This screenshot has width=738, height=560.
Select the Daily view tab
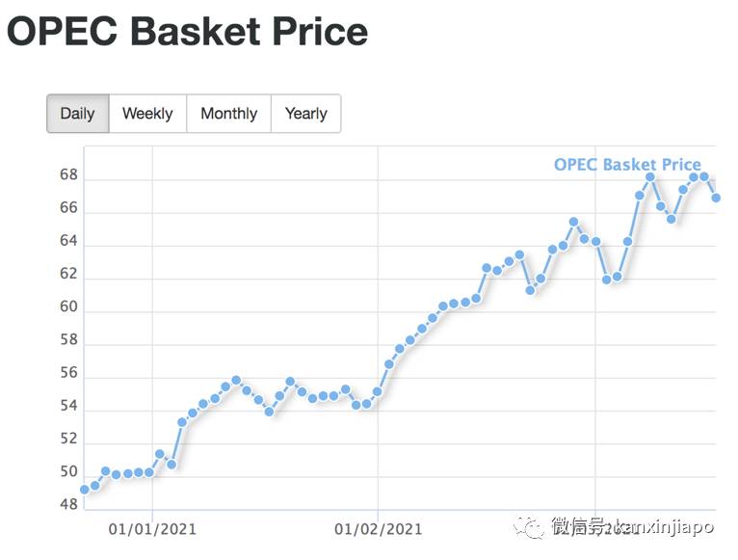click(77, 114)
